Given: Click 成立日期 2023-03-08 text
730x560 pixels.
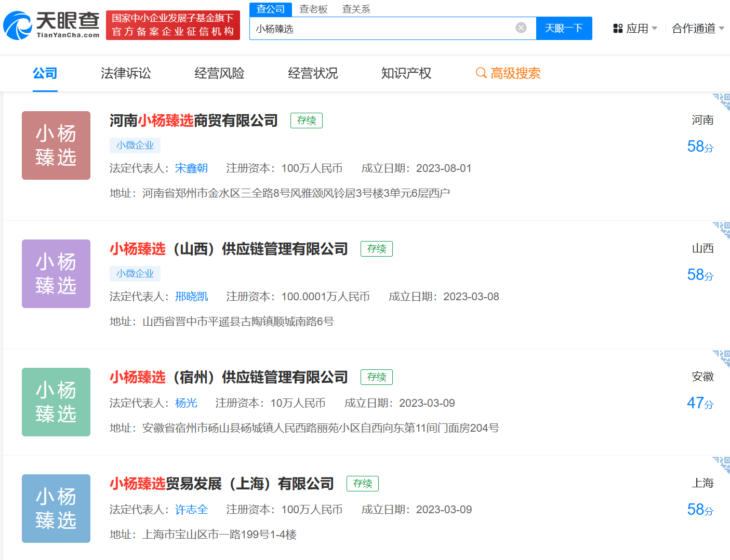Looking at the screenshot, I should 444,297.
